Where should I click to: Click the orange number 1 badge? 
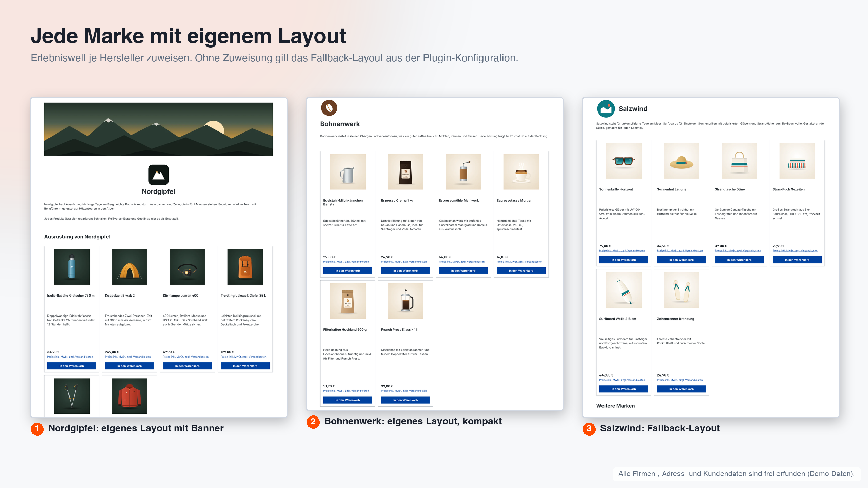click(37, 429)
